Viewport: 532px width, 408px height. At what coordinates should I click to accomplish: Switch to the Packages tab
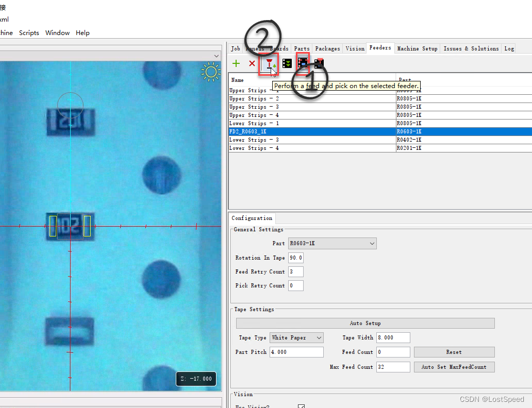click(327, 48)
